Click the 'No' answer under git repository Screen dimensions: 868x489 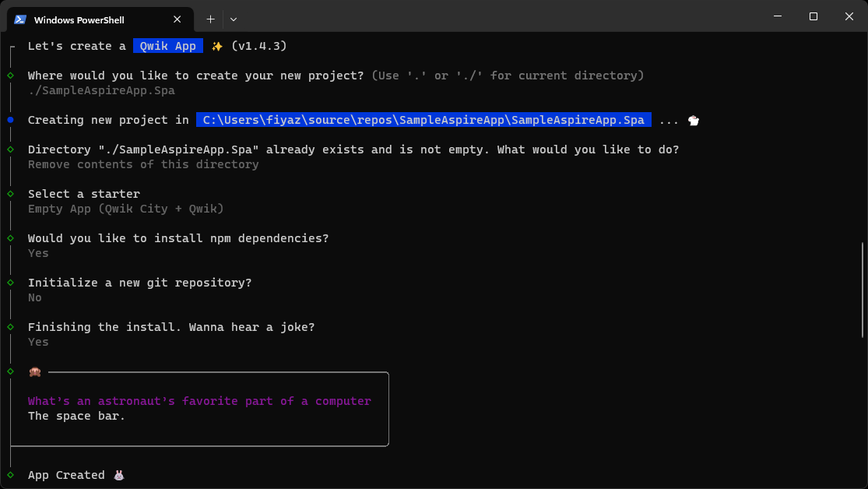pyautogui.click(x=35, y=297)
